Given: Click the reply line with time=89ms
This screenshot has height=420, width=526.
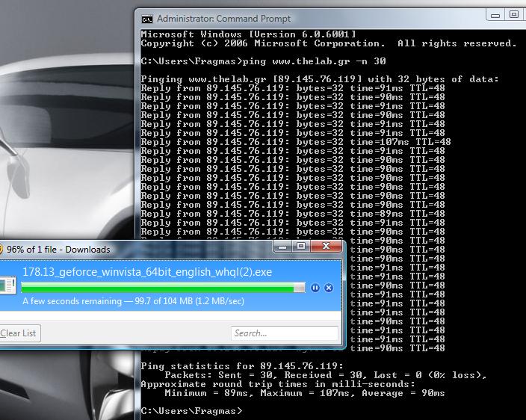Looking at the screenshot, I should [293, 214].
